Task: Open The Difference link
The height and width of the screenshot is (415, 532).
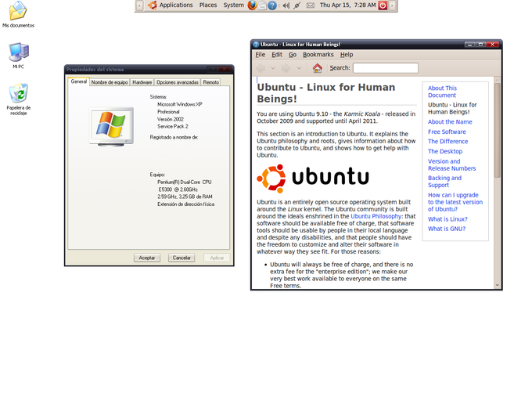Action: click(448, 142)
